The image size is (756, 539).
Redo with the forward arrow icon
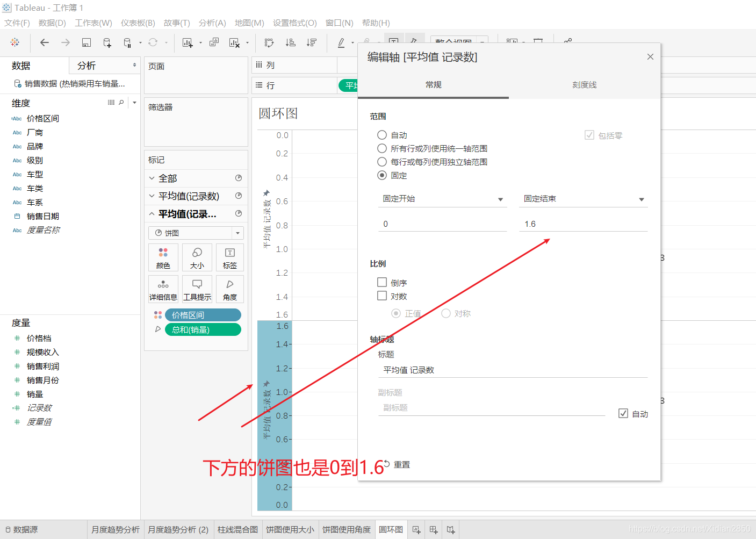tap(66, 42)
